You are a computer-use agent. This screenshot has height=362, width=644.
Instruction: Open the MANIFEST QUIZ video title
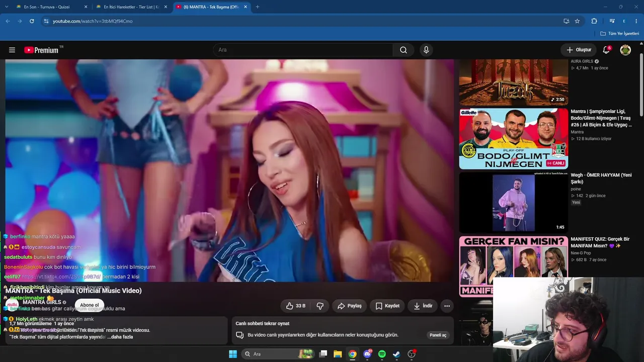click(x=600, y=242)
